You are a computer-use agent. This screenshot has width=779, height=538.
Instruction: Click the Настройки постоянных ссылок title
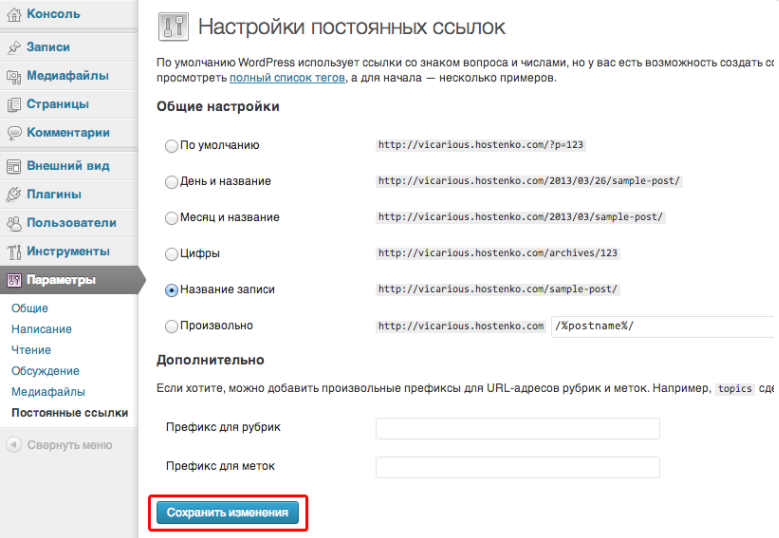(x=352, y=27)
